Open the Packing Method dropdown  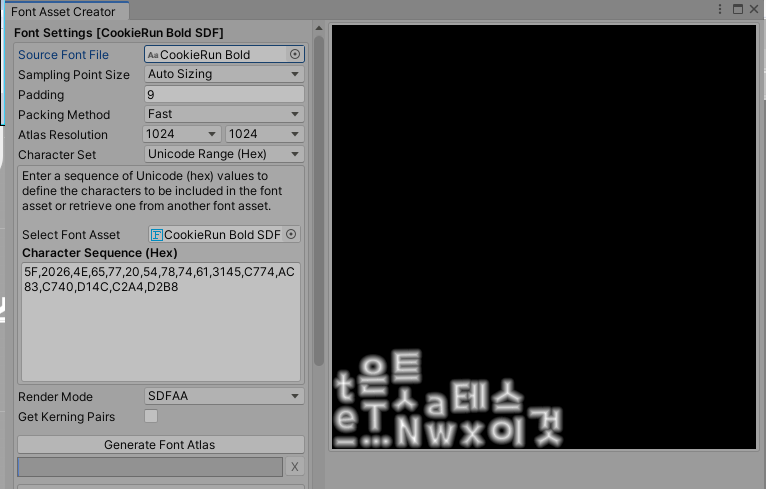pyautogui.click(x=224, y=114)
